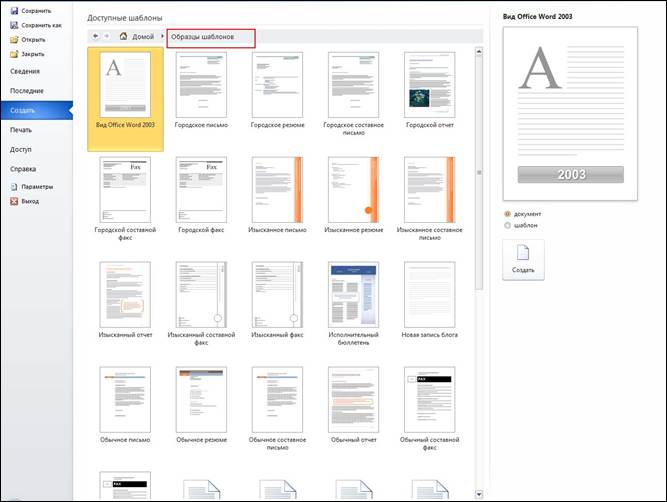Select the Создать tab
This screenshot has width=667, height=502.
tap(37, 110)
